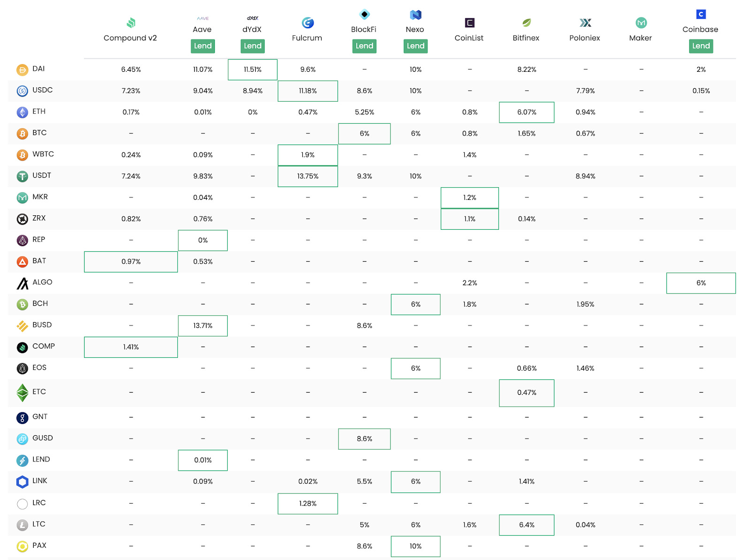The width and height of the screenshot is (751, 560).
Task: Select the 0.97% BAT rate cell
Action: 131,262
